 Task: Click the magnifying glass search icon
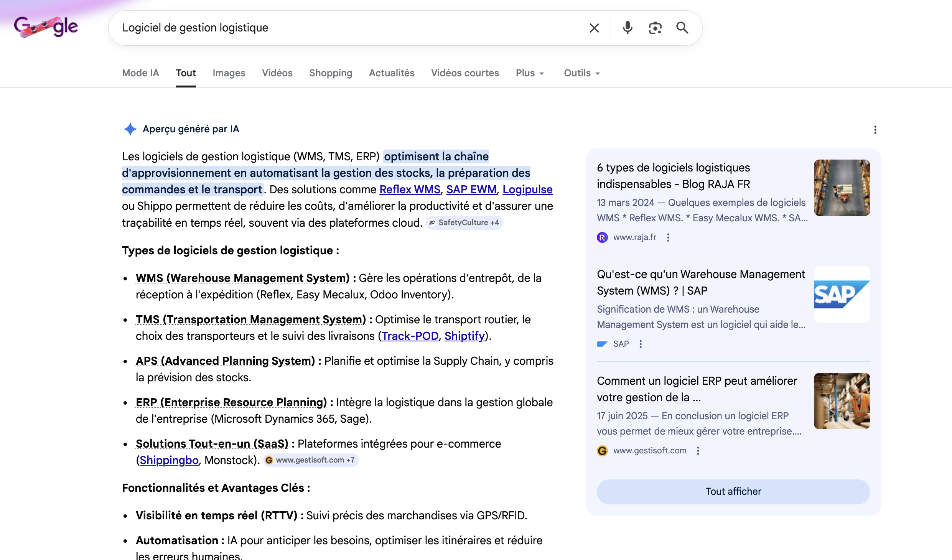682,28
